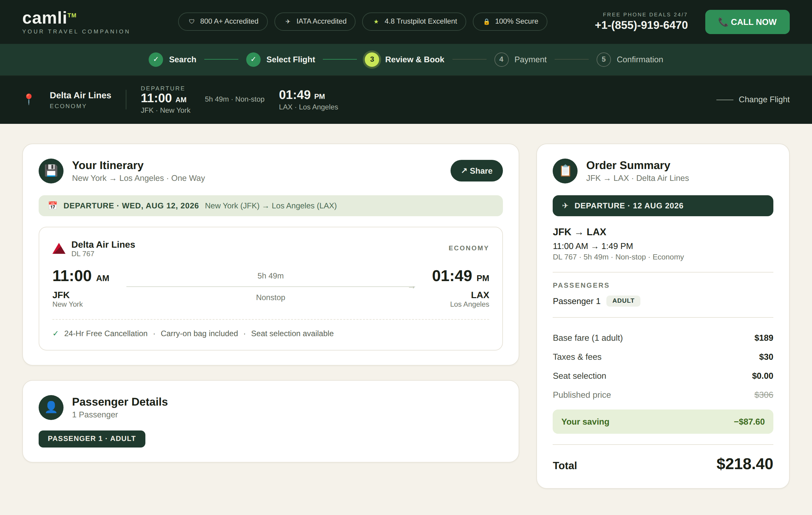812x515 pixels.
Task: Click the Base fare (1 adult) row
Action: (x=663, y=338)
